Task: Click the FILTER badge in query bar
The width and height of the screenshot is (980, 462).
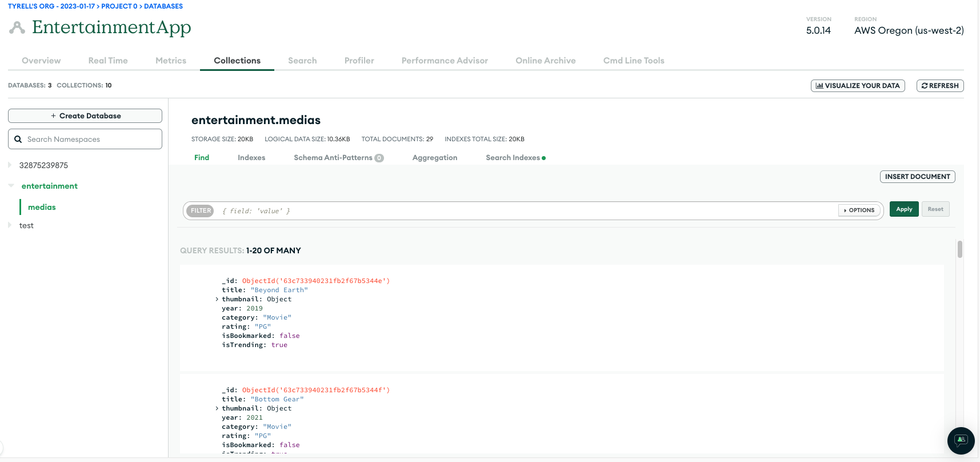Action: pyautogui.click(x=201, y=210)
